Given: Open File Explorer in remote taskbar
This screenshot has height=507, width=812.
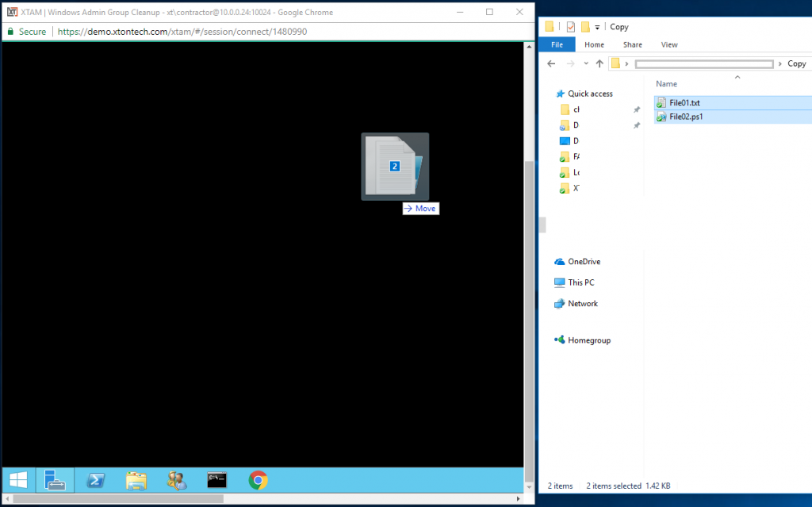Looking at the screenshot, I should 136,480.
